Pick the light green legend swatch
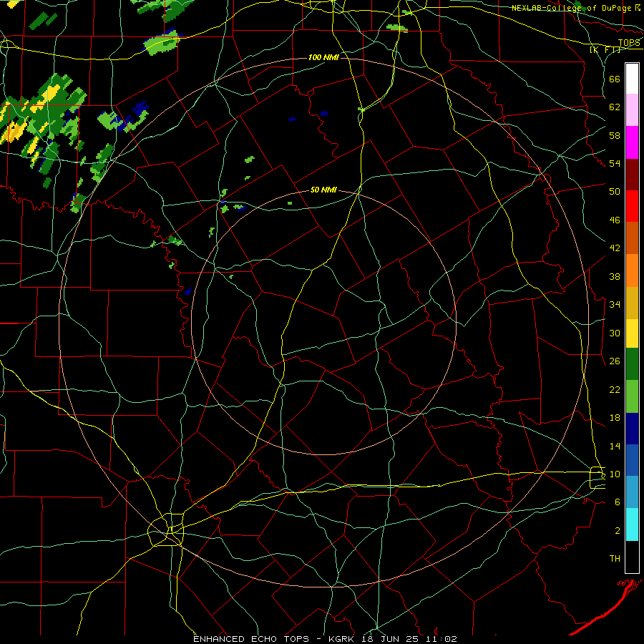Screen dimensions: 644x644 (632, 396)
